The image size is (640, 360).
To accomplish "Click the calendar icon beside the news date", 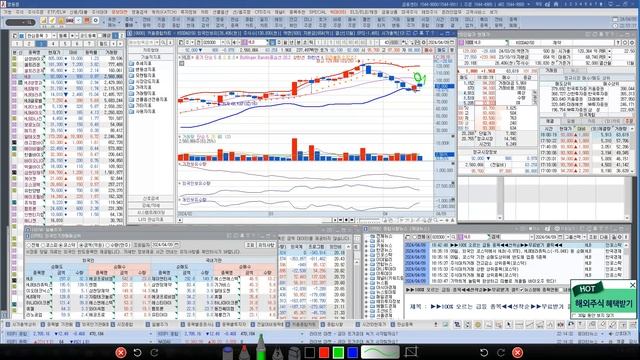I will (x=560, y=237).
